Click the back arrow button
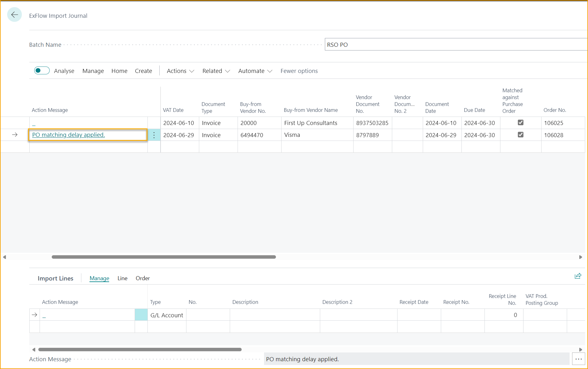The height and width of the screenshot is (369, 588). (x=14, y=15)
